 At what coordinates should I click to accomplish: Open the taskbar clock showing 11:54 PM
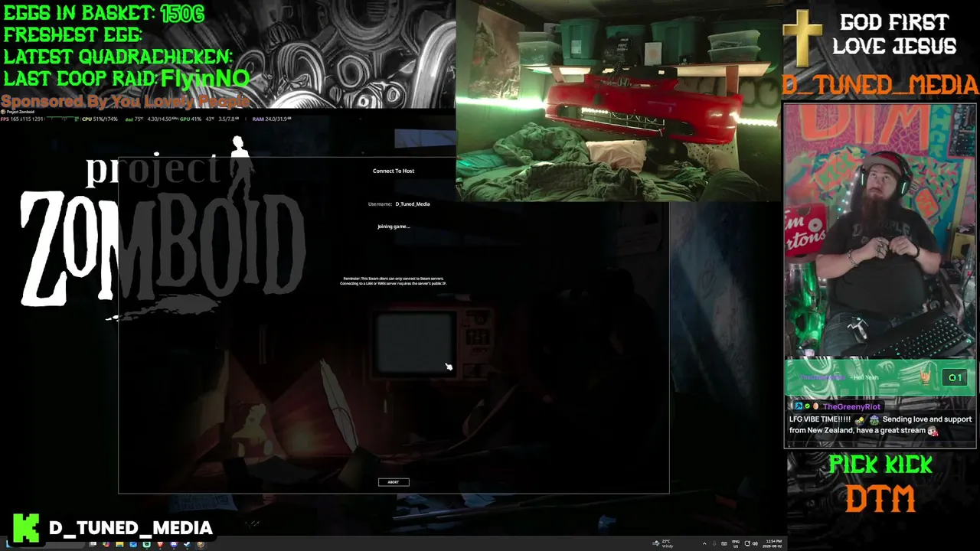pos(772,544)
